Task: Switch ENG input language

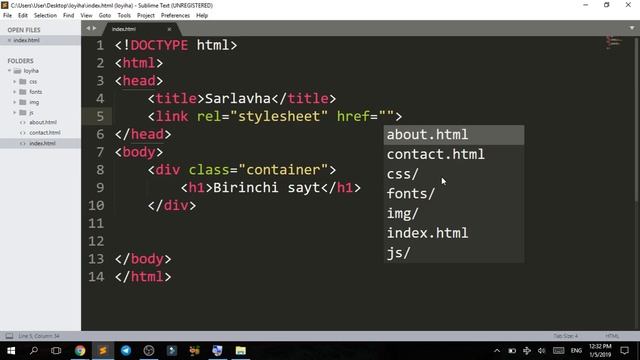Action: point(576,351)
